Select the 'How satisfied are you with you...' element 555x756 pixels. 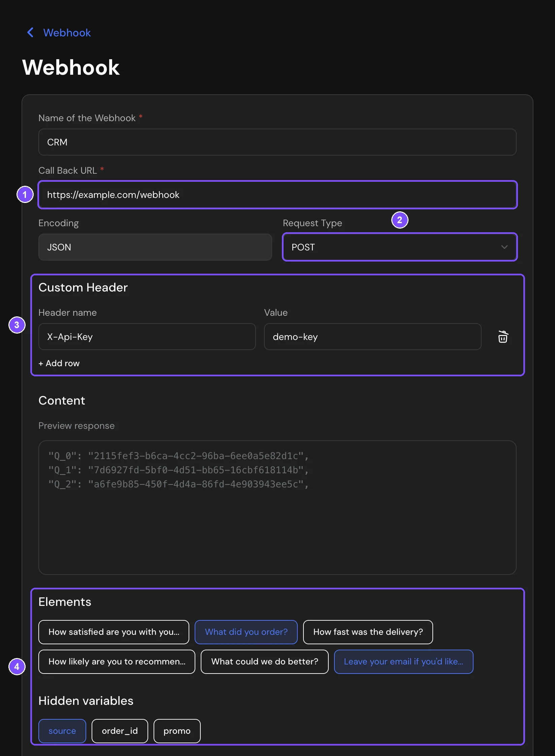(x=114, y=632)
